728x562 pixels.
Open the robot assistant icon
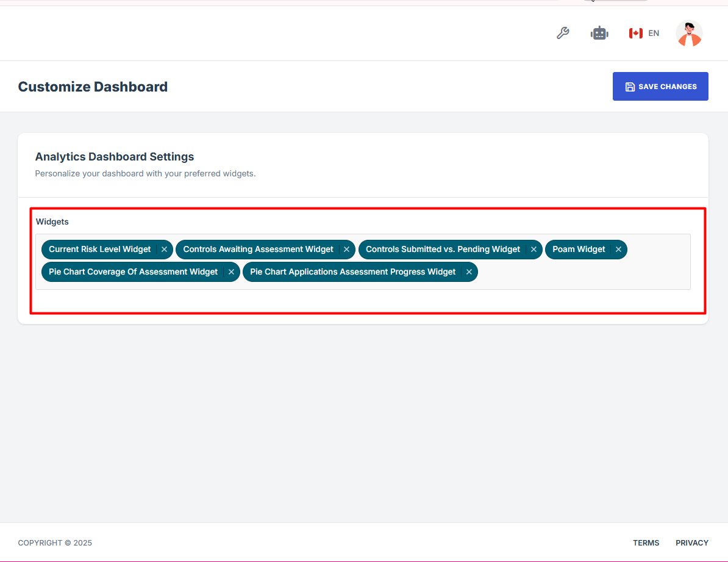coord(599,34)
